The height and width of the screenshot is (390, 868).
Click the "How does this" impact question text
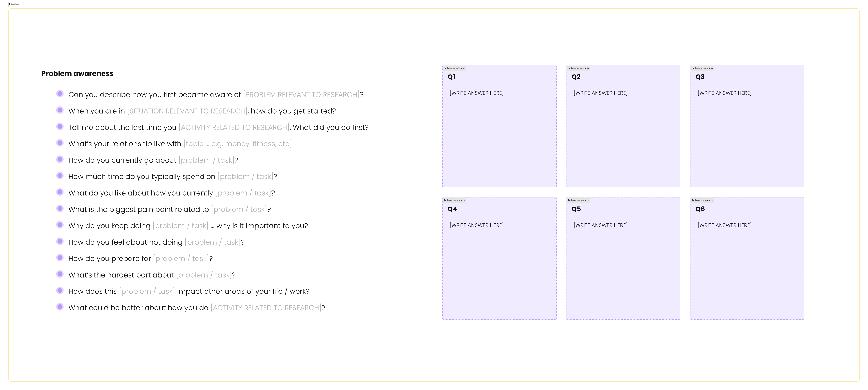tap(189, 291)
